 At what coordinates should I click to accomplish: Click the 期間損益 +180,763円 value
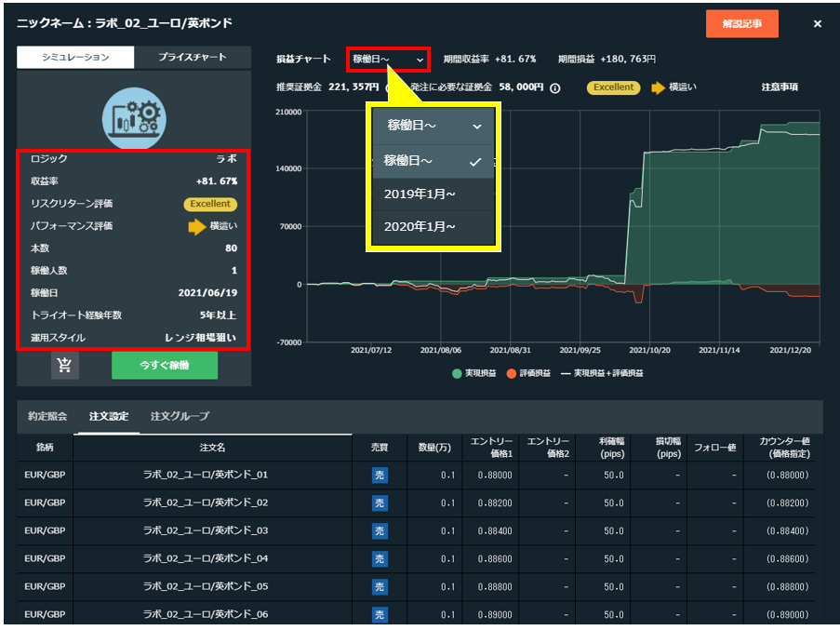[627, 60]
